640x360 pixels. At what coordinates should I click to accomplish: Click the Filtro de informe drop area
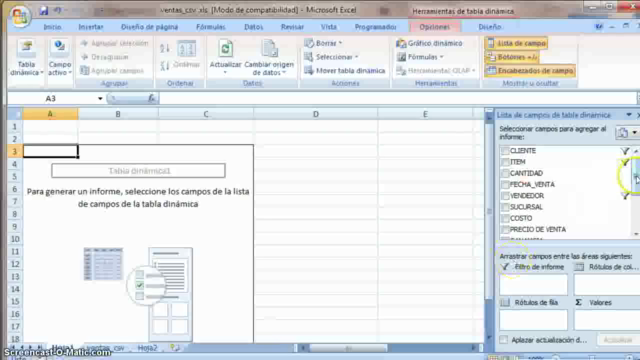pos(533,284)
